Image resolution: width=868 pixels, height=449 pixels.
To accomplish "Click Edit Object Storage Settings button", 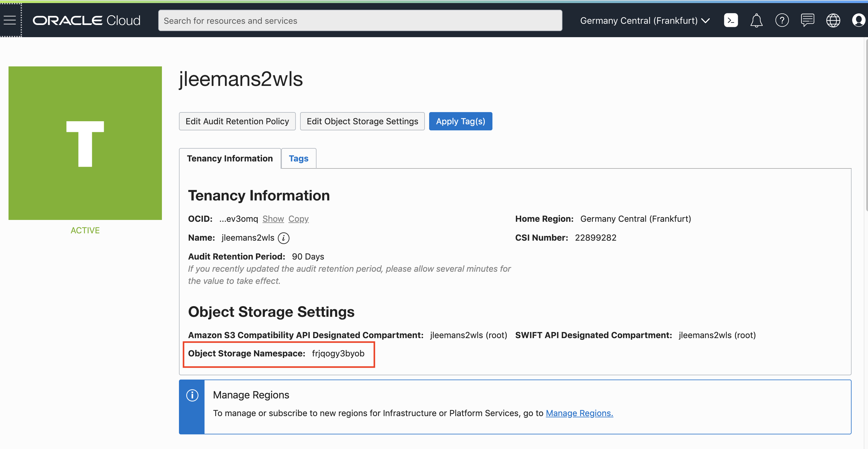I will click(x=362, y=122).
